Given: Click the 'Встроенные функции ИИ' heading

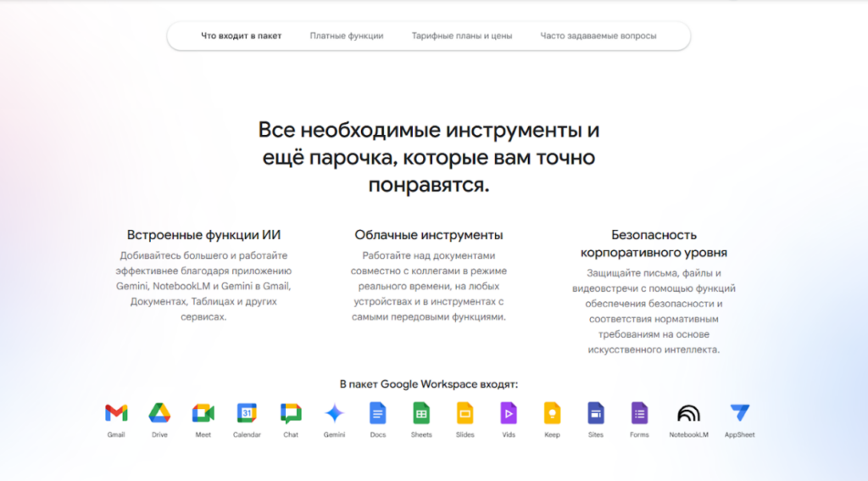Looking at the screenshot, I should click(203, 235).
